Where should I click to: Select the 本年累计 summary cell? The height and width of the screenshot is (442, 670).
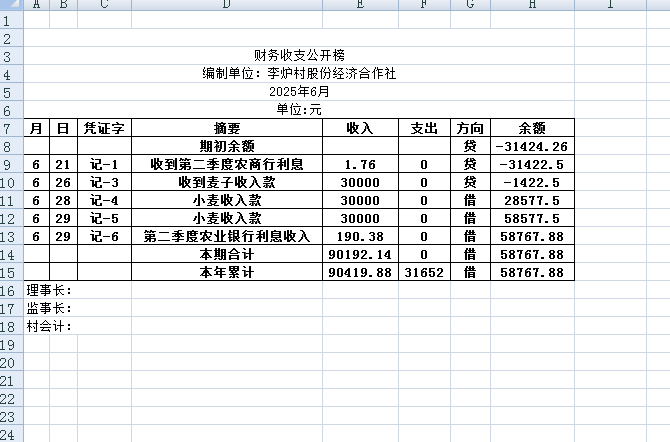point(227,272)
